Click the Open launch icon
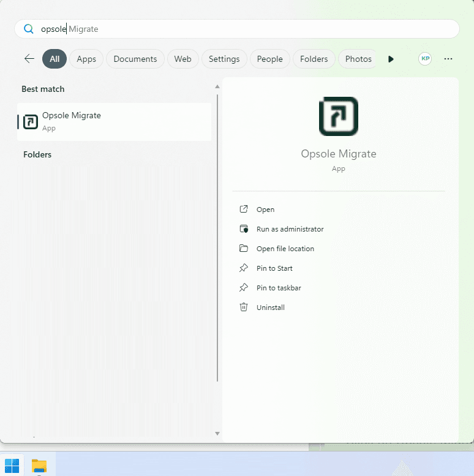Screen dimensions: 474x476 (x=244, y=209)
